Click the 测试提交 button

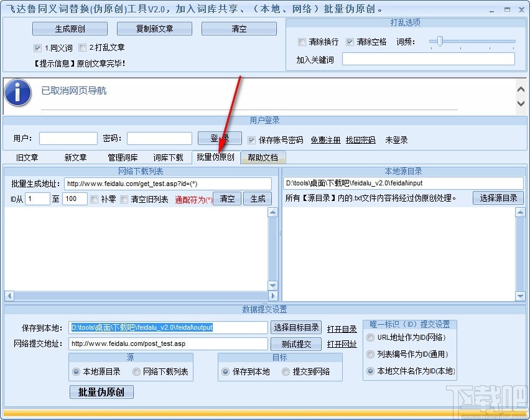[x=296, y=344]
